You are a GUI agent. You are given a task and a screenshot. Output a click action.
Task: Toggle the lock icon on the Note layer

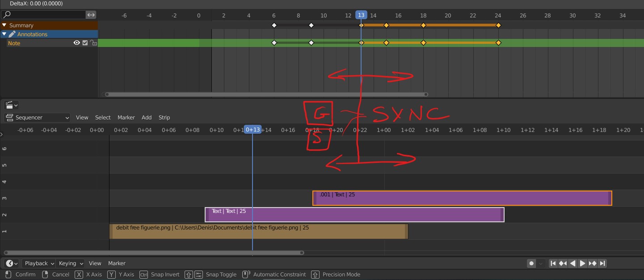click(x=93, y=43)
